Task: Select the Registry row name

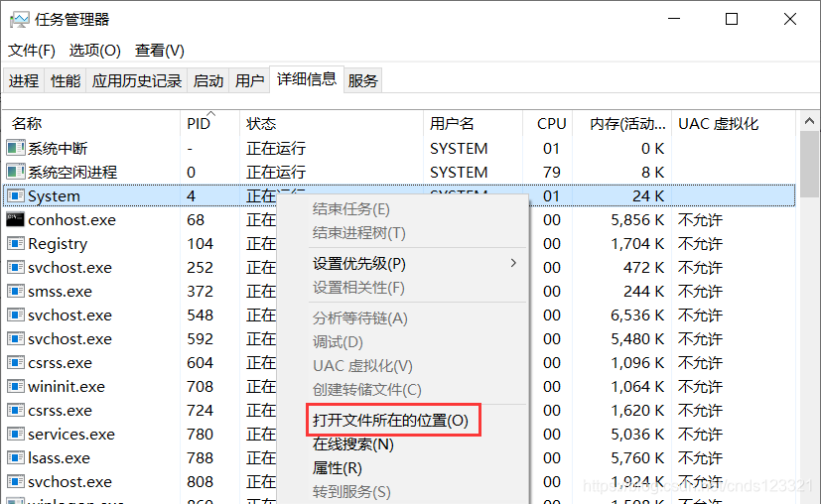Action: click(58, 243)
